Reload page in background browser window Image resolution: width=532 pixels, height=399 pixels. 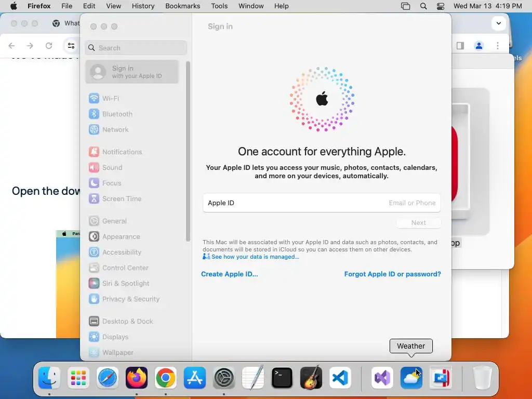[x=49, y=46]
